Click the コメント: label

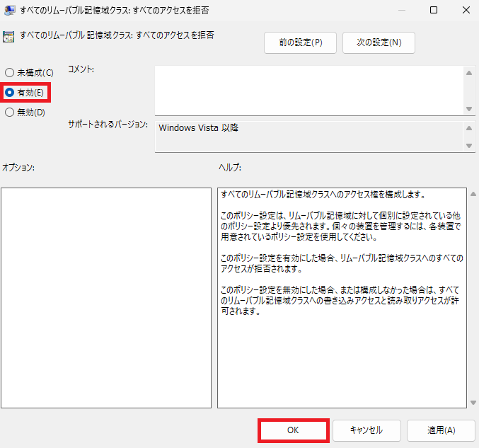tap(81, 69)
